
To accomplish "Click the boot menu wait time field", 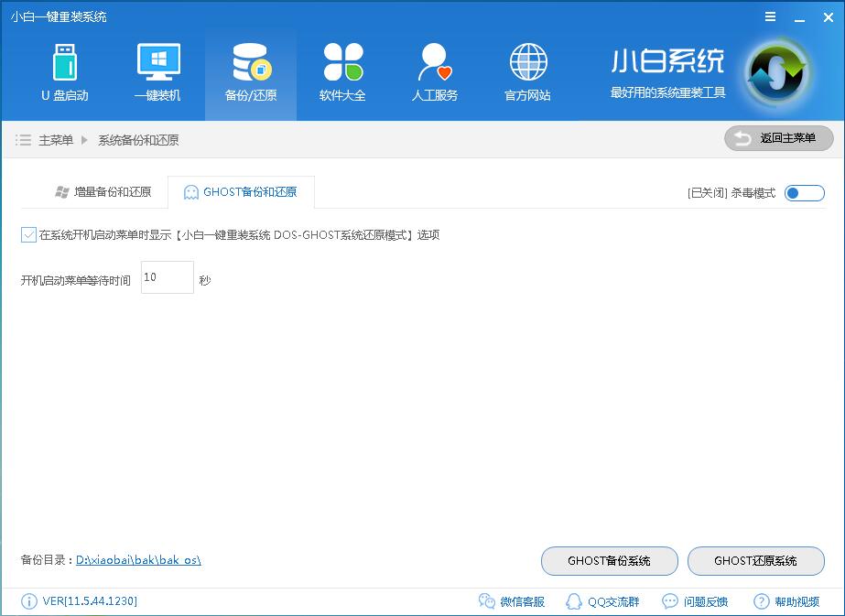I will tap(166, 277).
